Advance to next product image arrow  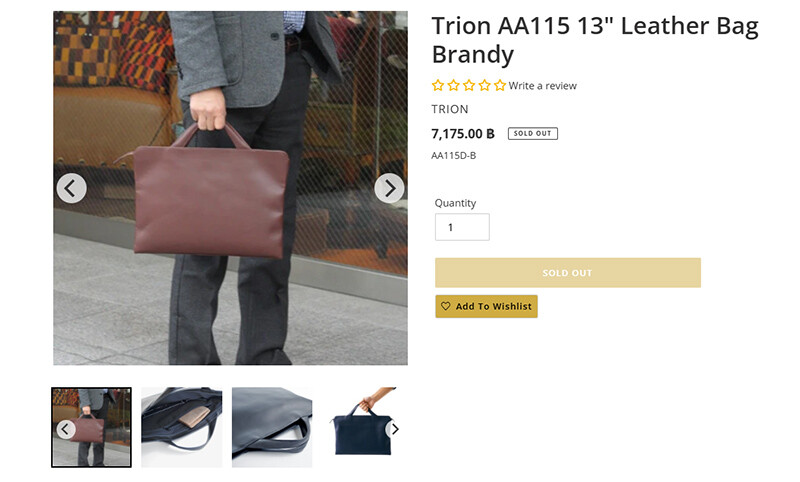[x=389, y=188]
